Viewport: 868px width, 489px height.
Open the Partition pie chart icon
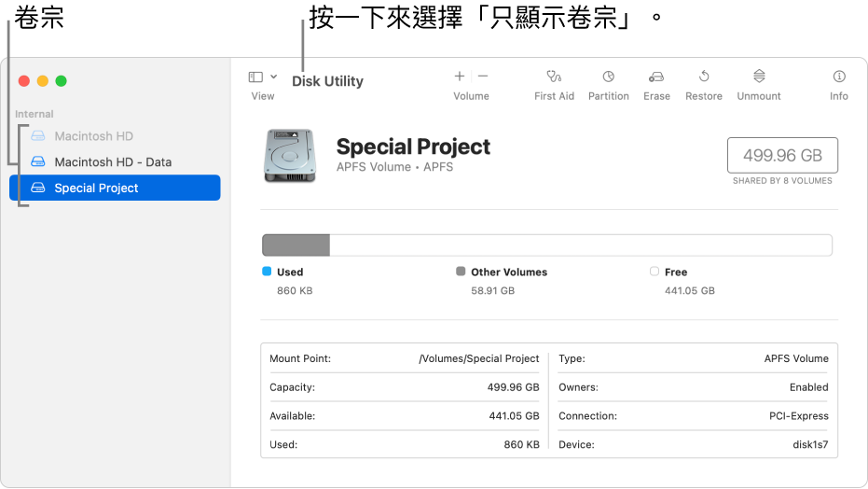click(609, 77)
